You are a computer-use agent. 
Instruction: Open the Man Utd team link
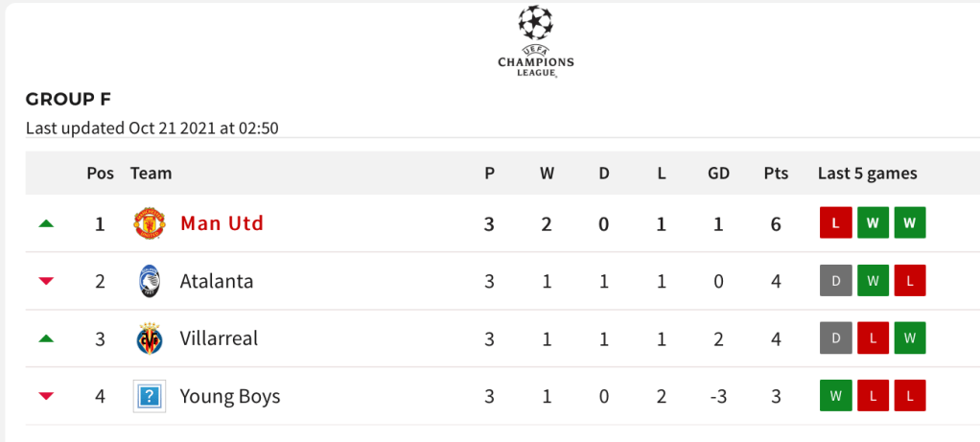pyautogui.click(x=222, y=223)
